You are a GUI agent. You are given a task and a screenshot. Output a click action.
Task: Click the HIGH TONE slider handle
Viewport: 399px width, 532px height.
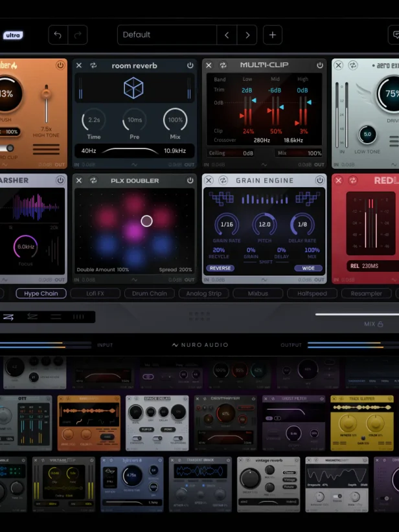coord(47,94)
